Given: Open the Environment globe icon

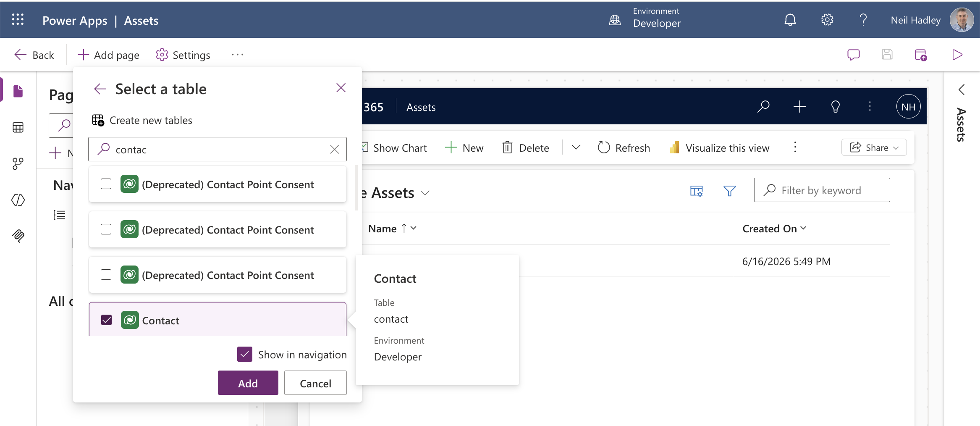Looking at the screenshot, I should pyautogui.click(x=615, y=20).
